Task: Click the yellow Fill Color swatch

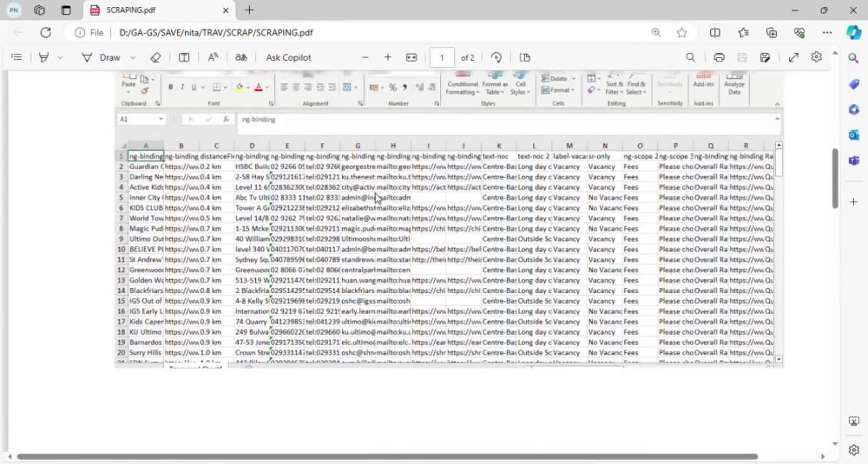Action: point(240,88)
